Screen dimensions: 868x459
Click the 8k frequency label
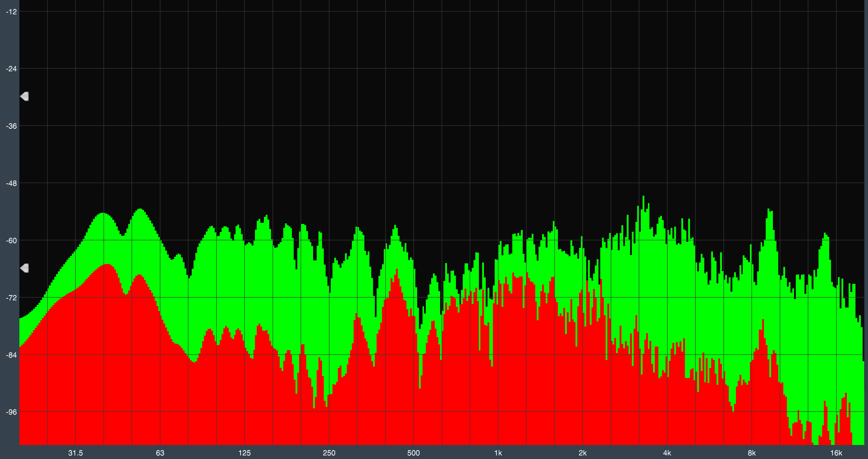click(752, 453)
